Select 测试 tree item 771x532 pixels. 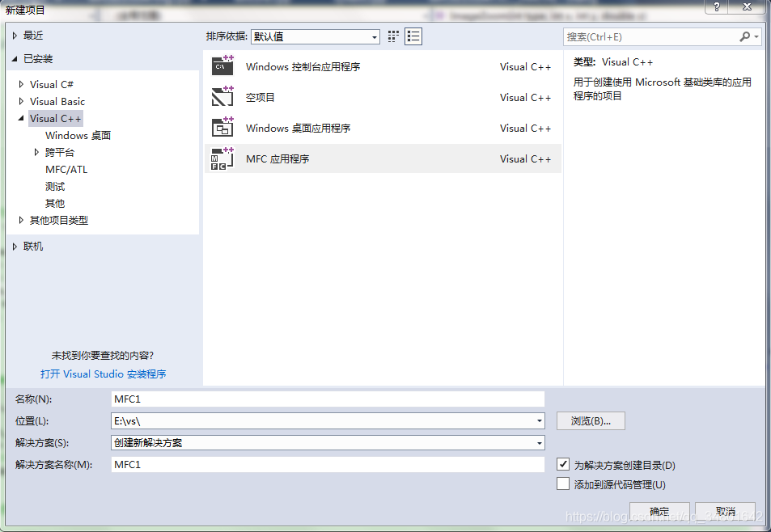[55, 187]
